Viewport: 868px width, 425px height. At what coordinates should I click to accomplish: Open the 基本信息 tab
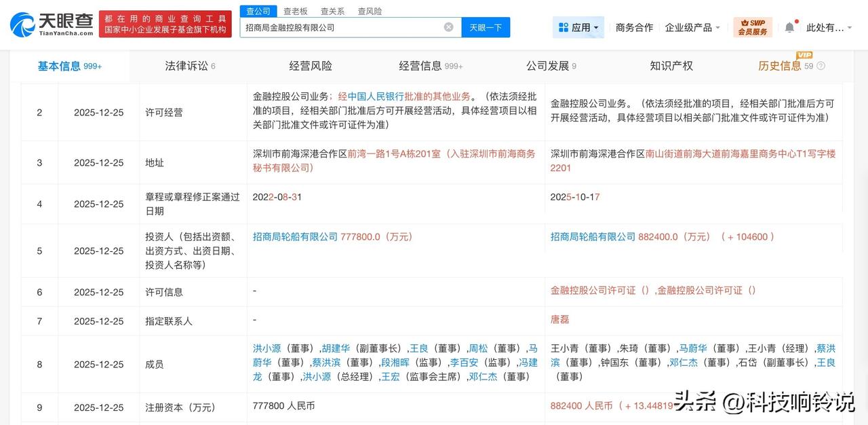[69, 66]
